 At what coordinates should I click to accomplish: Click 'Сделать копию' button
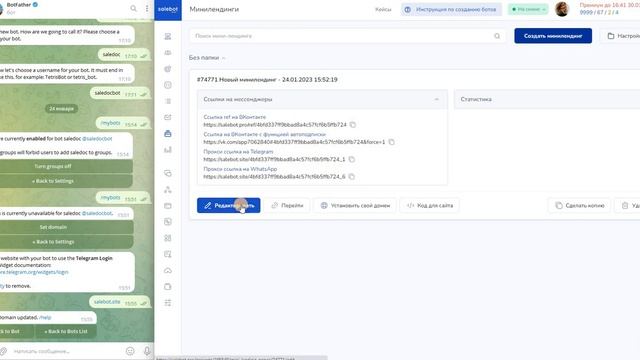tap(580, 205)
